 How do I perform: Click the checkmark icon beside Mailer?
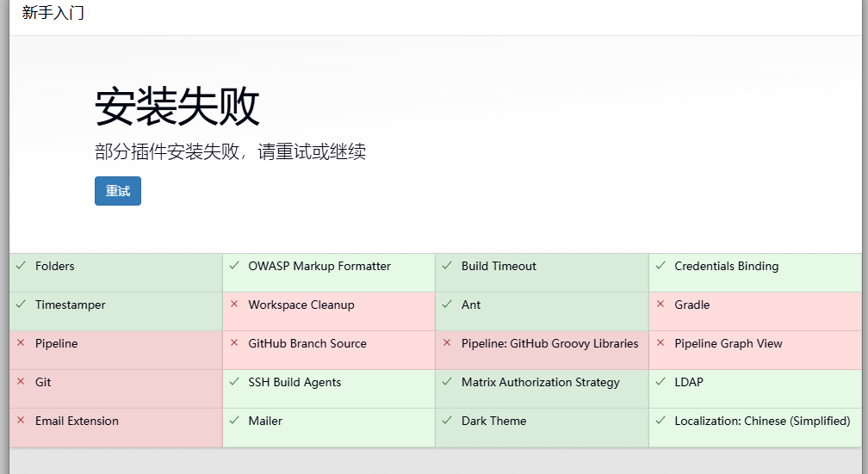pos(234,421)
